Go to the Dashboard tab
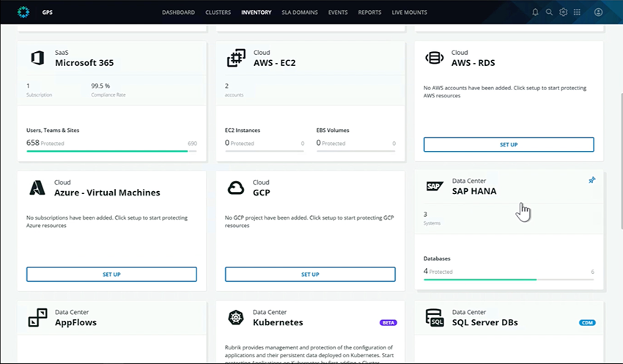623x364 pixels. (x=178, y=12)
